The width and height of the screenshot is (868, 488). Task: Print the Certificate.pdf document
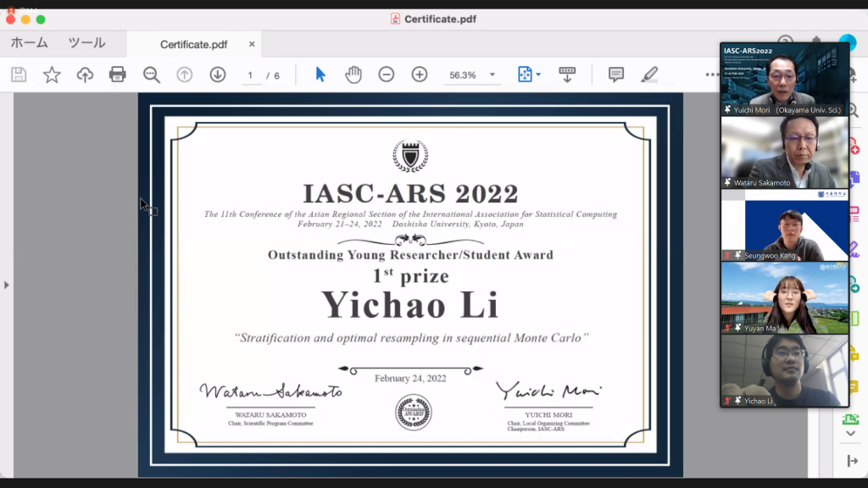point(118,75)
